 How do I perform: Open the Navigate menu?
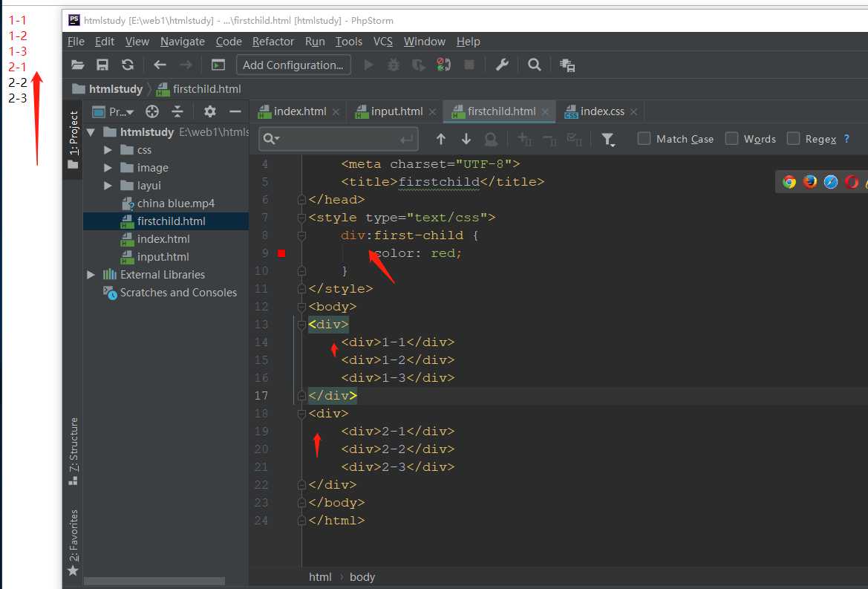coord(183,42)
